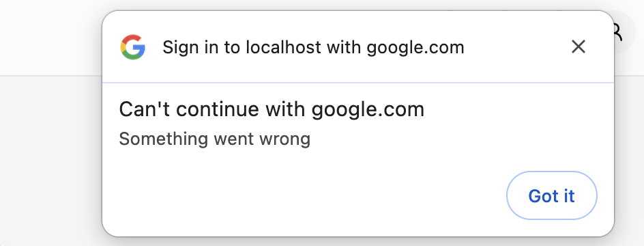Click the 'Can't continue with google.com' heading

coord(272,109)
